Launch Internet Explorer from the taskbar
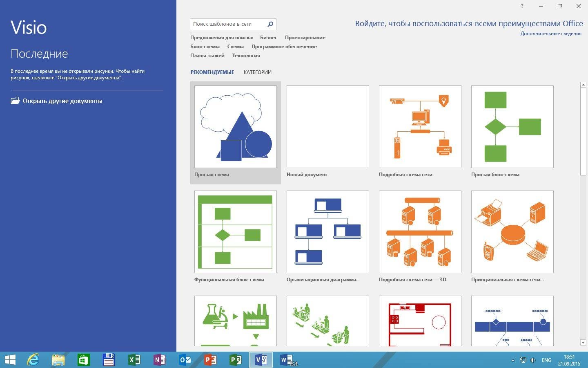This screenshot has height=368, width=588. tap(33, 360)
